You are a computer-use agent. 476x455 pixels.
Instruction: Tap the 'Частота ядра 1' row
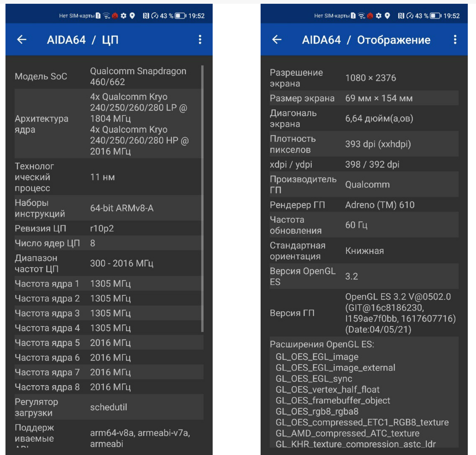(109, 283)
